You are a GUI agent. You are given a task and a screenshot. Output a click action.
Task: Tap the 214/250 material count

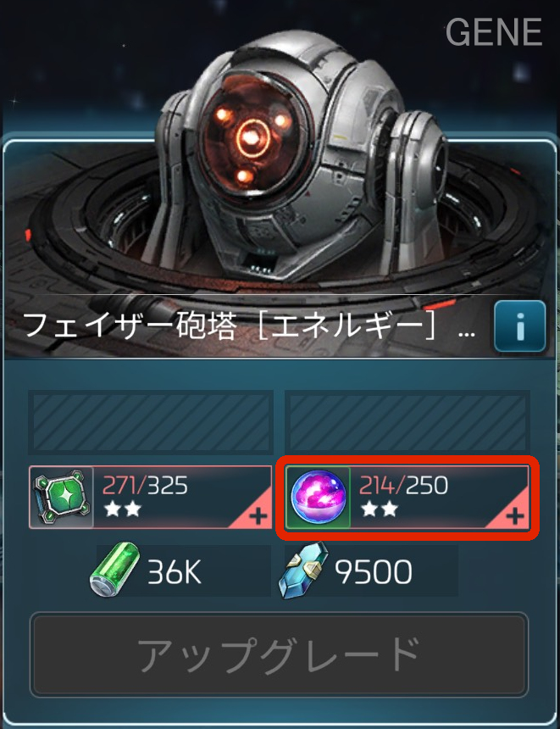click(x=403, y=486)
